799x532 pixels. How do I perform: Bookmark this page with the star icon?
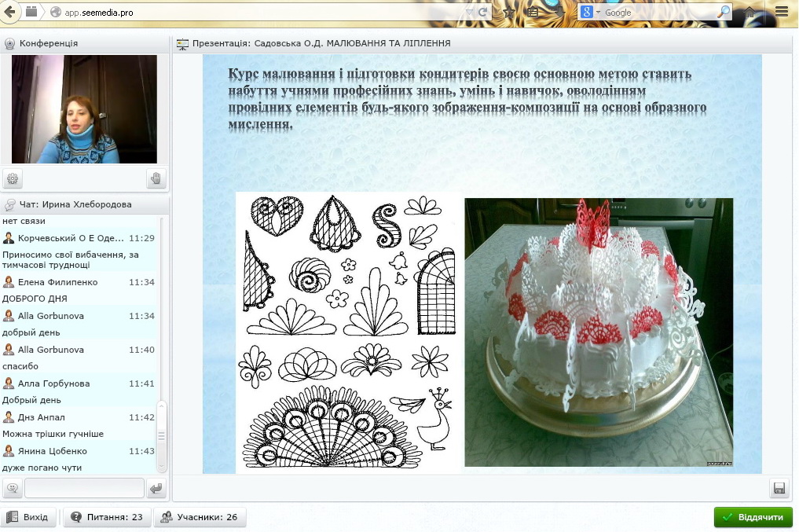509,13
